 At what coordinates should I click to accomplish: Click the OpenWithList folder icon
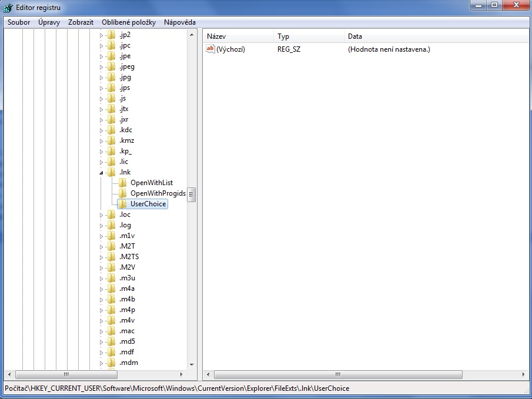coord(122,183)
